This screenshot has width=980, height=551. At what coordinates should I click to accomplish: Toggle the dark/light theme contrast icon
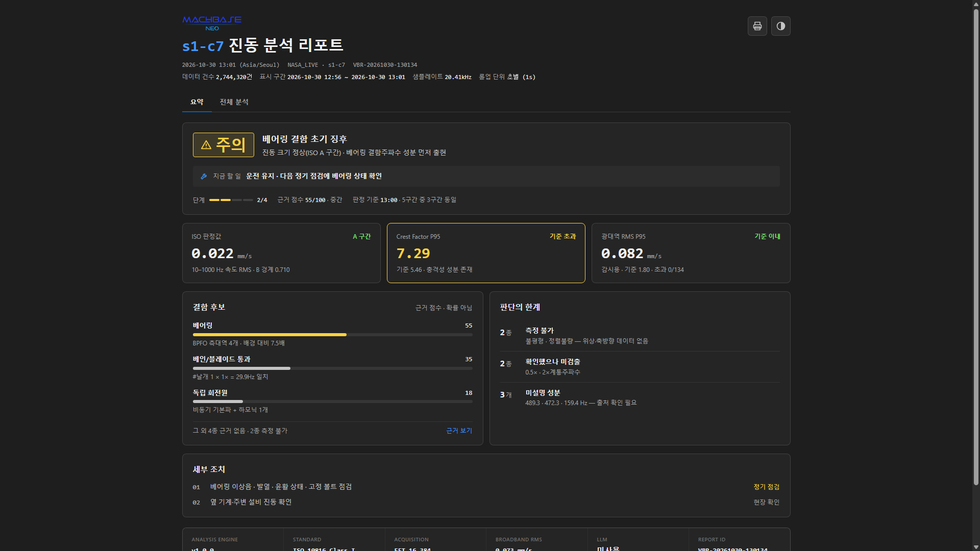click(780, 26)
